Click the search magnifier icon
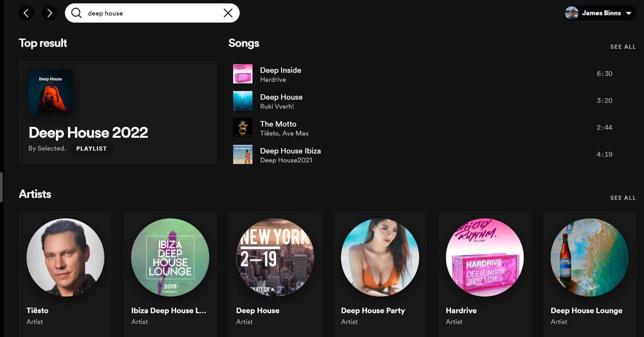 pos(76,13)
